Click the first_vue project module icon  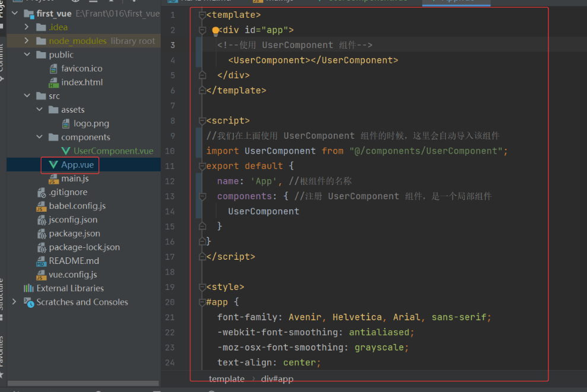pyautogui.click(x=29, y=14)
